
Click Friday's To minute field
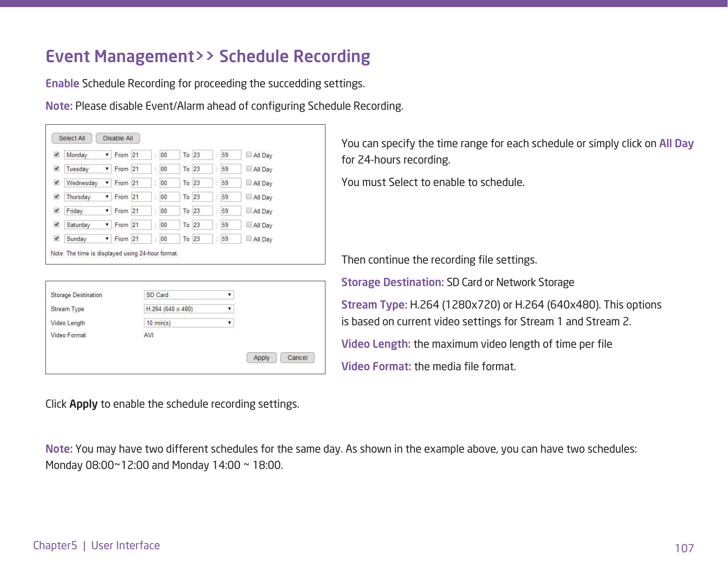pos(231,211)
